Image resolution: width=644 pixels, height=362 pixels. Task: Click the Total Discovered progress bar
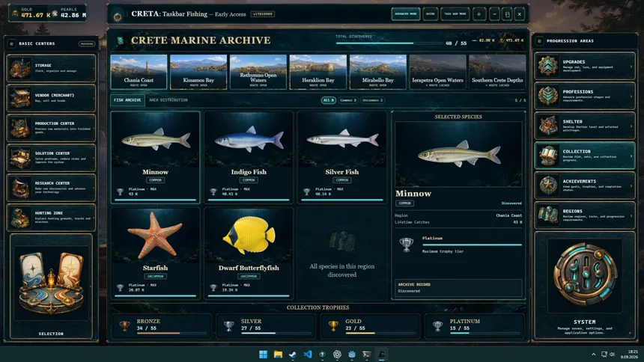pyautogui.click(x=389, y=43)
